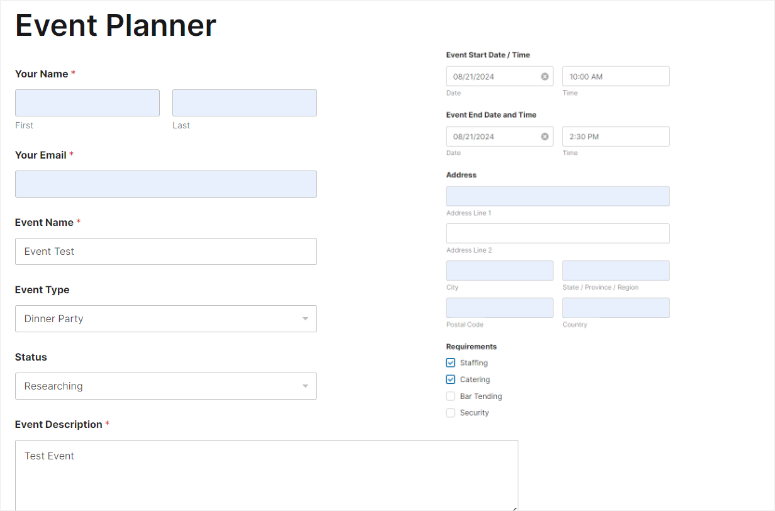Click the Bar Tending label text
The width and height of the screenshot is (775, 511).
(481, 396)
